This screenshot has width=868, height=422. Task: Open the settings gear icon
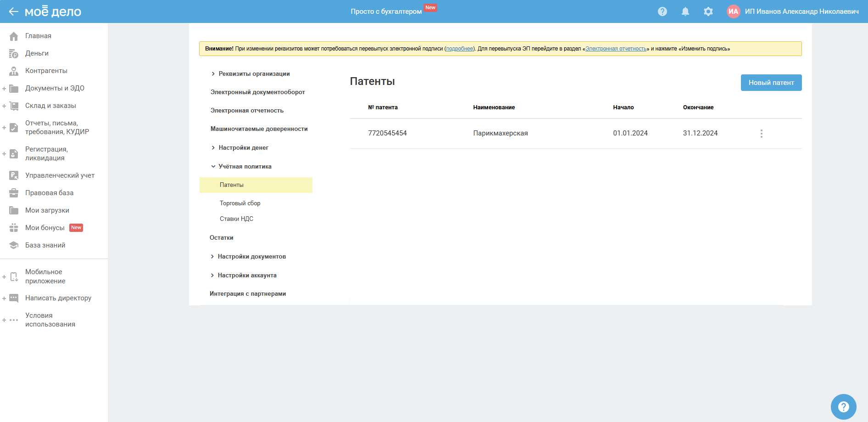coord(708,11)
